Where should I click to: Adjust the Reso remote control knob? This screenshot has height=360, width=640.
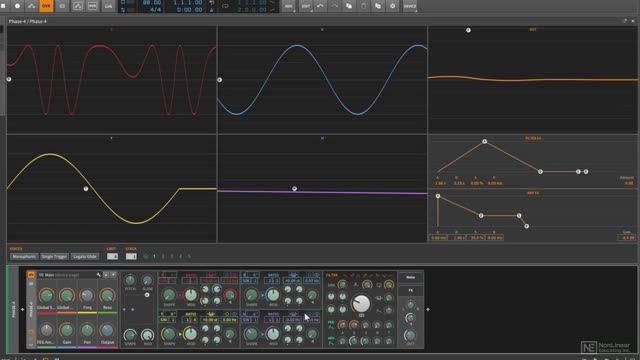coord(107,296)
